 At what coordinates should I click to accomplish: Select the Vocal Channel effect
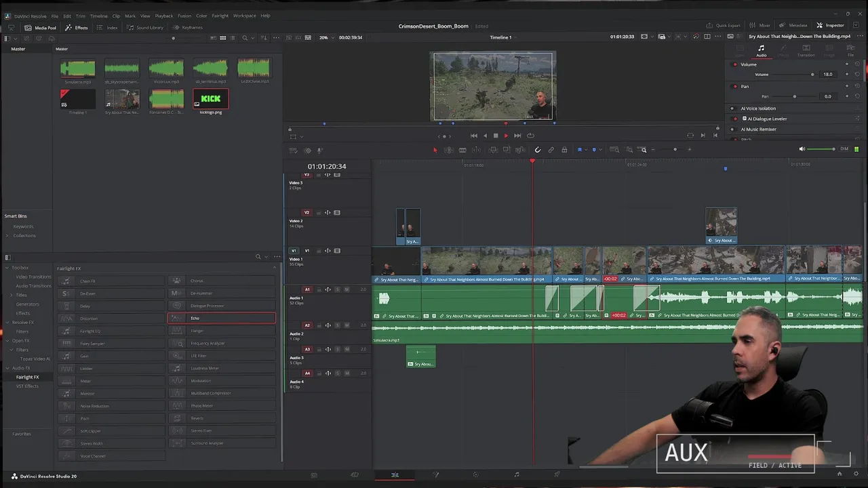(112, 456)
